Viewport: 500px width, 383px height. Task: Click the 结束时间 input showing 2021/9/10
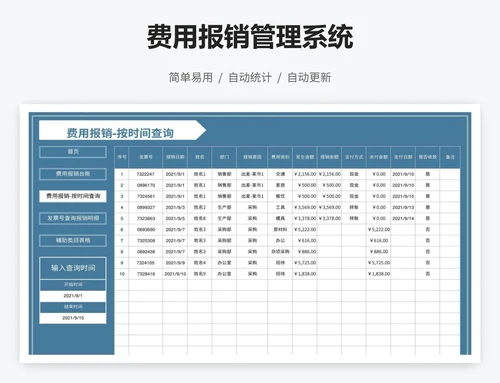point(73,318)
